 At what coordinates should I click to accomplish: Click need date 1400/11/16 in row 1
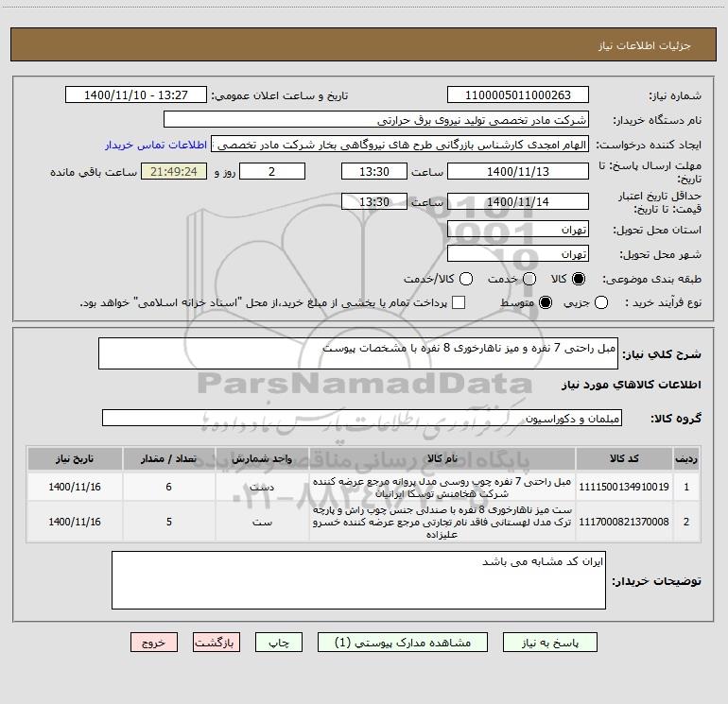tap(75, 487)
